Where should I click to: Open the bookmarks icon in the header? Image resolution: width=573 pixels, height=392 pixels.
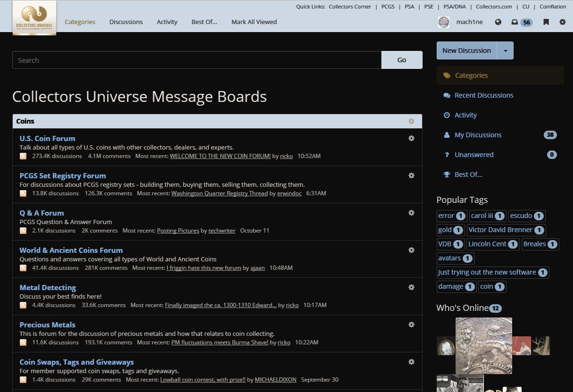[x=546, y=22]
